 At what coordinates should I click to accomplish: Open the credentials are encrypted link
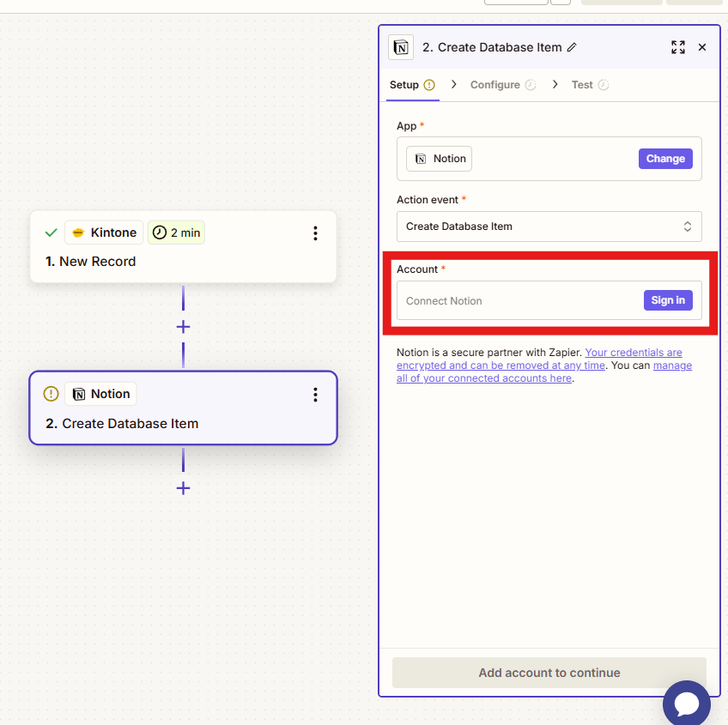tap(539, 359)
